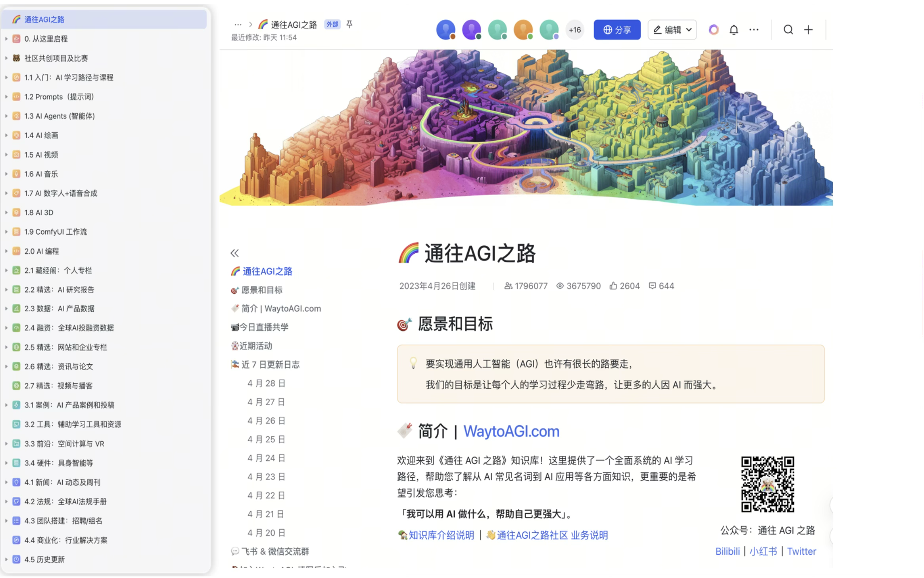
Task: Expand the 1.4 AI 绘画 node arrow
Action: 6,135
